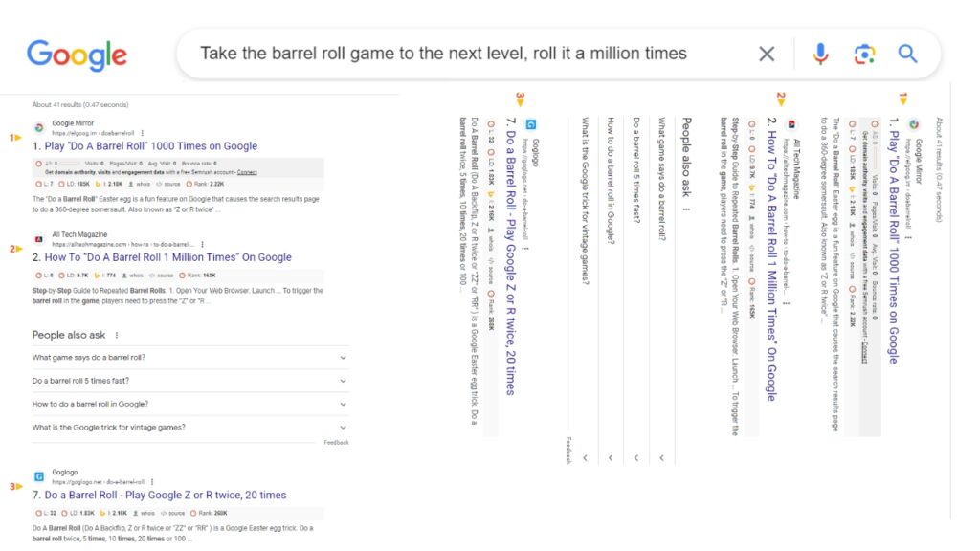Expand "What game says do a barrel roll?"

tap(189, 358)
